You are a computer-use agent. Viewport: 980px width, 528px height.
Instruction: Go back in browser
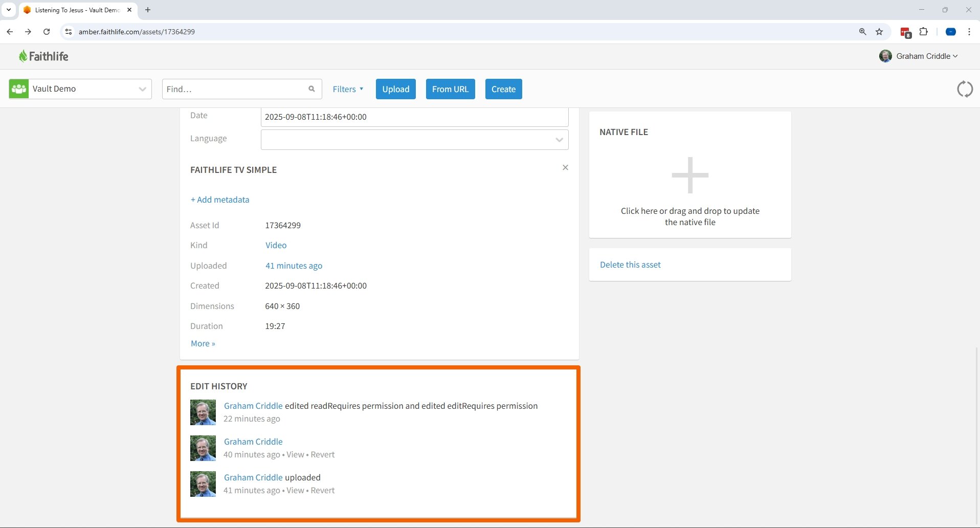pyautogui.click(x=10, y=32)
